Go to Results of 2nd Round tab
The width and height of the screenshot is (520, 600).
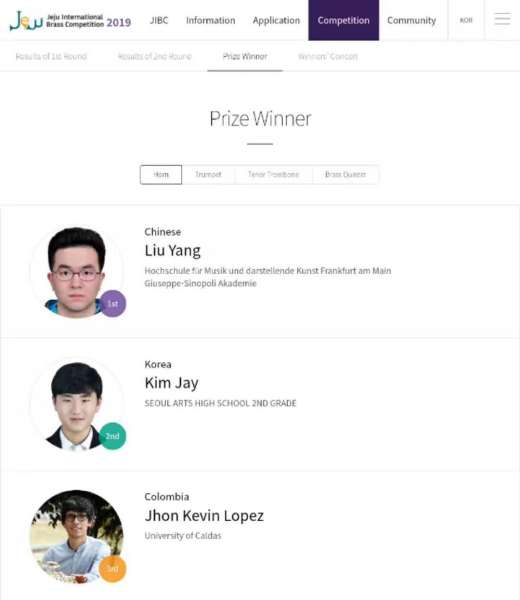coord(155,57)
